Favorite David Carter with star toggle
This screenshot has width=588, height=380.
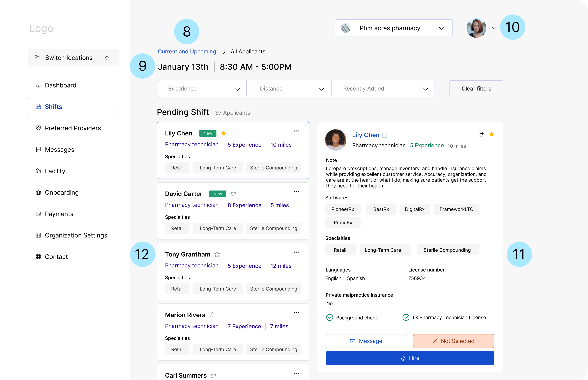[233, 194]
